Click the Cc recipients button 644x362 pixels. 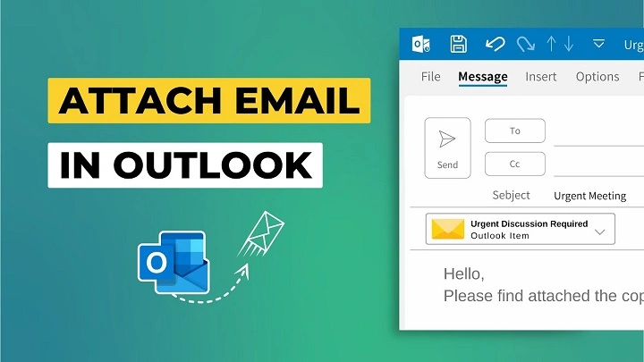(x=515, y=164)
